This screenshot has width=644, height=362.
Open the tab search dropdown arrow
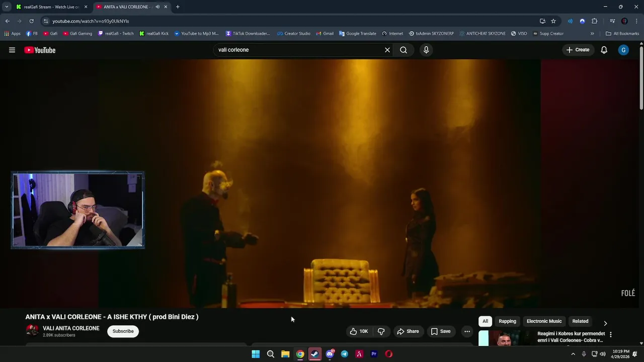(x=7, y=7)
